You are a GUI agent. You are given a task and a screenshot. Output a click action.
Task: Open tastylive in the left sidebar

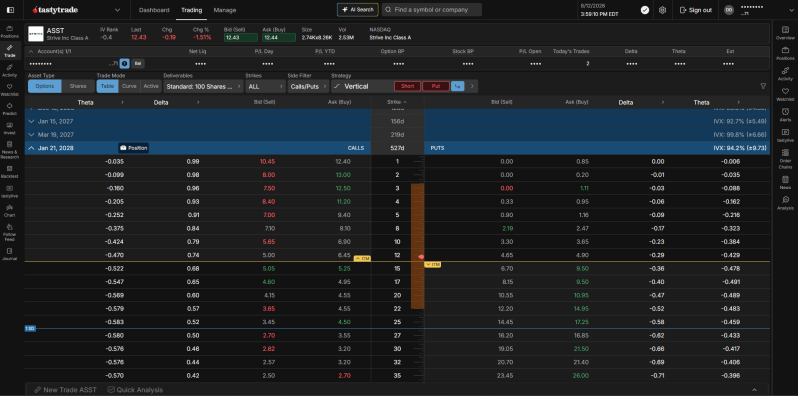10,191
